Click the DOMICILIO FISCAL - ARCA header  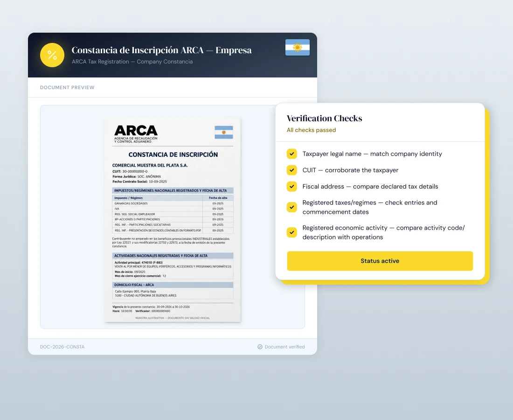(x=173, y=285)
